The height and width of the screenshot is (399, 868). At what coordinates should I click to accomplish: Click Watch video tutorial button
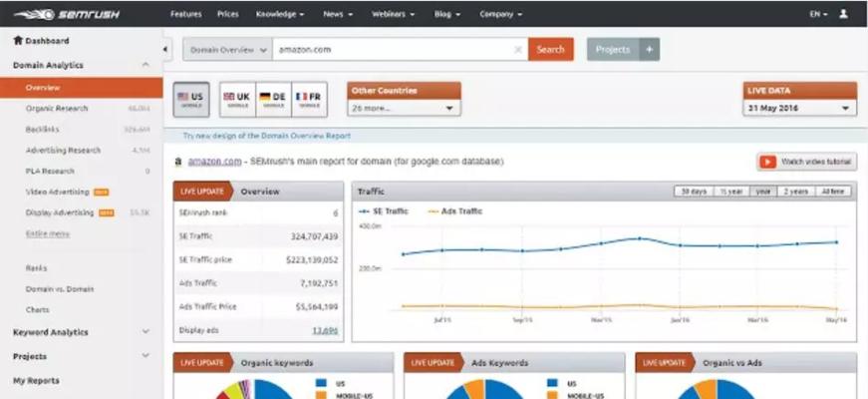tap(807, 162)
